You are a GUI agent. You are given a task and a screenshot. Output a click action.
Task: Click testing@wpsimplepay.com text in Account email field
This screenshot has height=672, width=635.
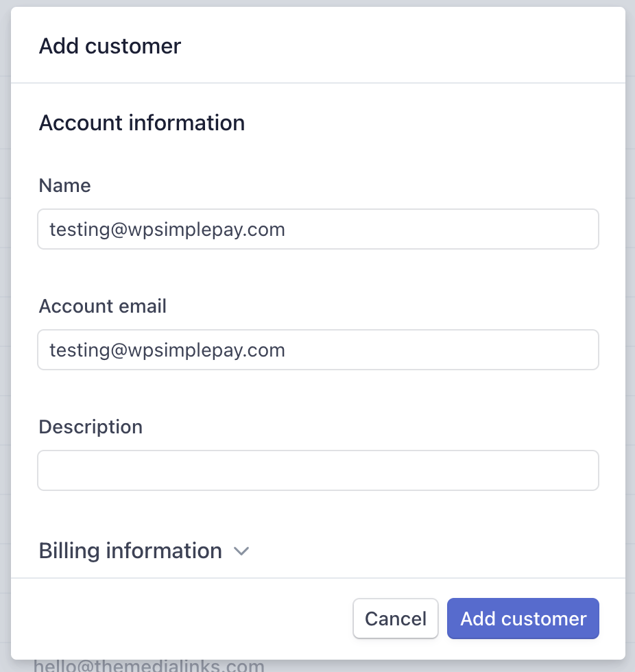pos(167,350)
